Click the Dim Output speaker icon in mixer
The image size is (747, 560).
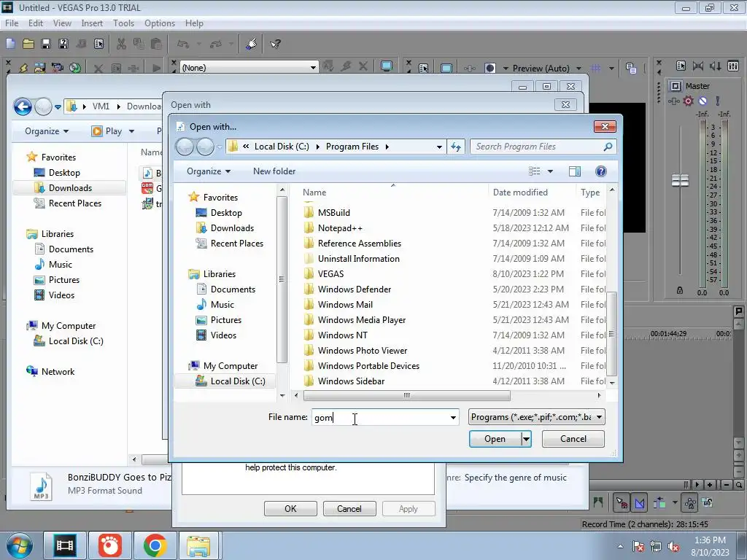click(715, 66)
